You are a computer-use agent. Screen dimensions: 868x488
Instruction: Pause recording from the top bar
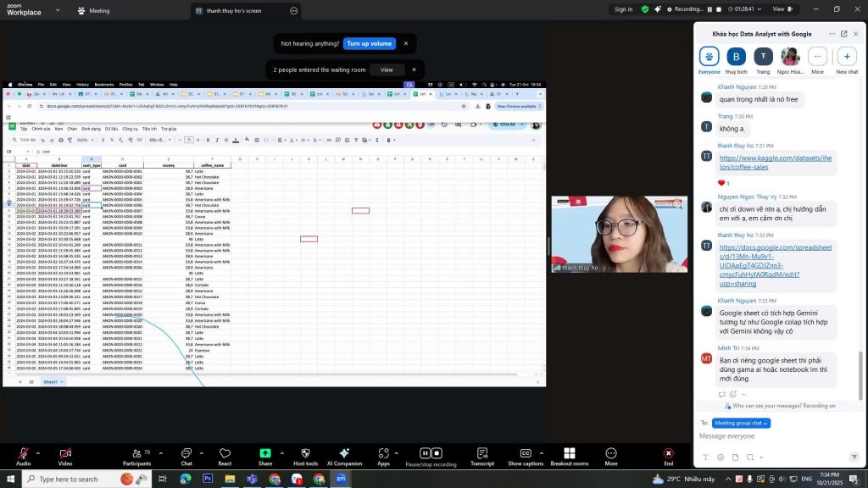tap(709, 9)
